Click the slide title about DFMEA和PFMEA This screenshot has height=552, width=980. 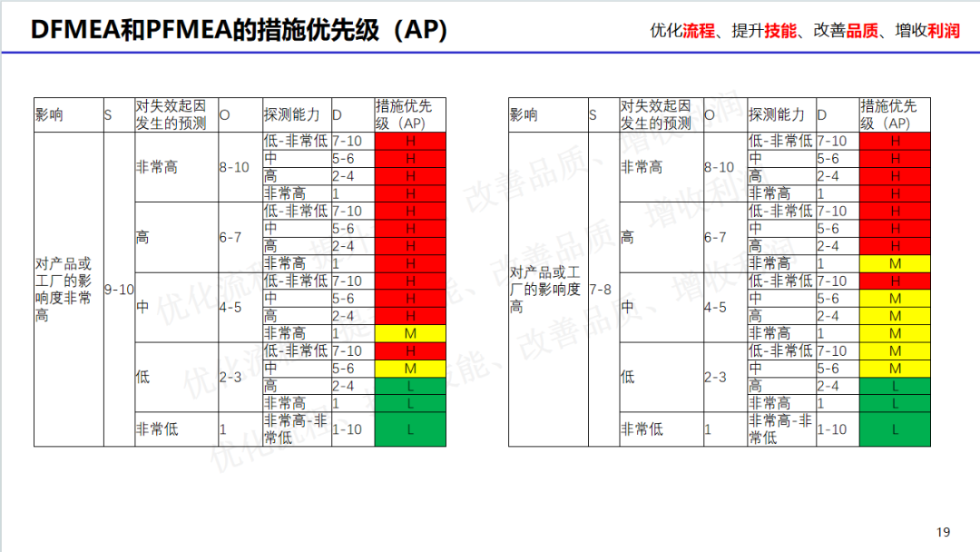pyautogui.click(x=240, y=29)
